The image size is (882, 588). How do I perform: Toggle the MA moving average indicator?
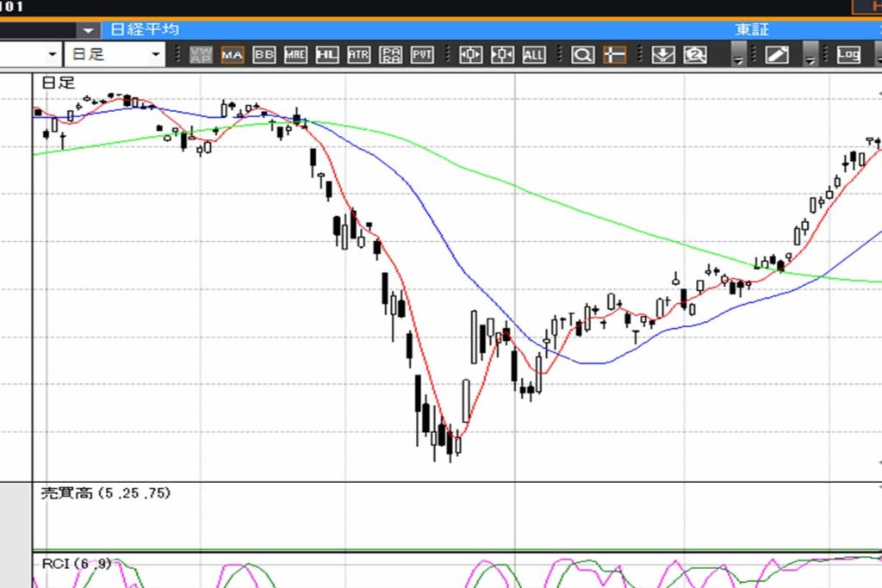click(233, 55)
